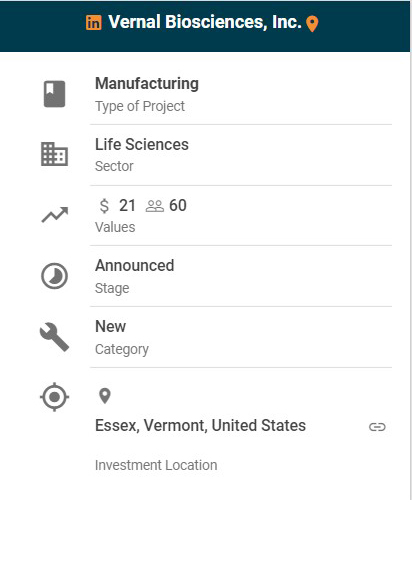Click the bookmark Type of Project icon

click(x=55, y=94)
